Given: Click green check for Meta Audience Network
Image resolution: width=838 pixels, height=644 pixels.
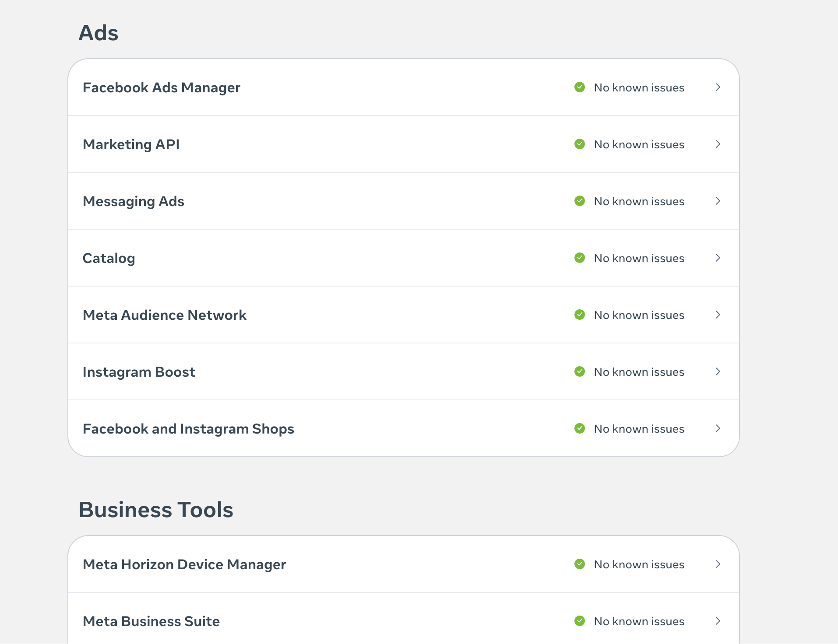Looking at the screenshot, I should (580, 315).
